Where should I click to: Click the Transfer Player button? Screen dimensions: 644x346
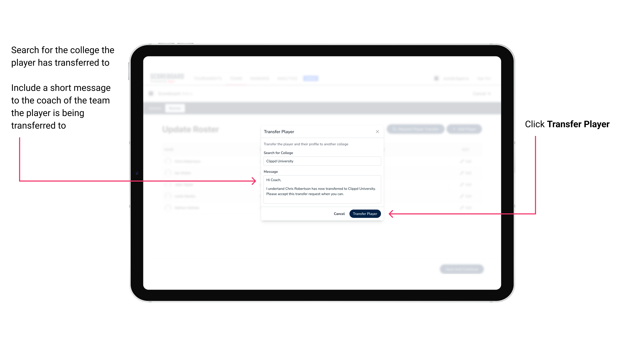[365, 214]
